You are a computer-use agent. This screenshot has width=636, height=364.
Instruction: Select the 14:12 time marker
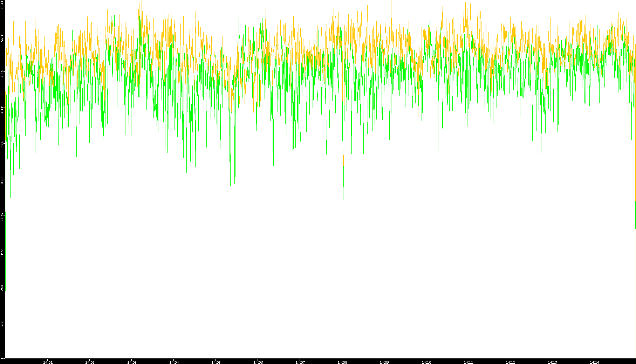pyautogui.click(x=510, y=362)
